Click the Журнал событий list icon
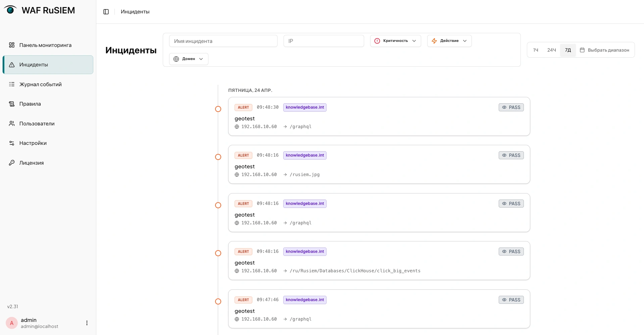The height and width of the screenshot is (335, 644). (x=12, y=84)
